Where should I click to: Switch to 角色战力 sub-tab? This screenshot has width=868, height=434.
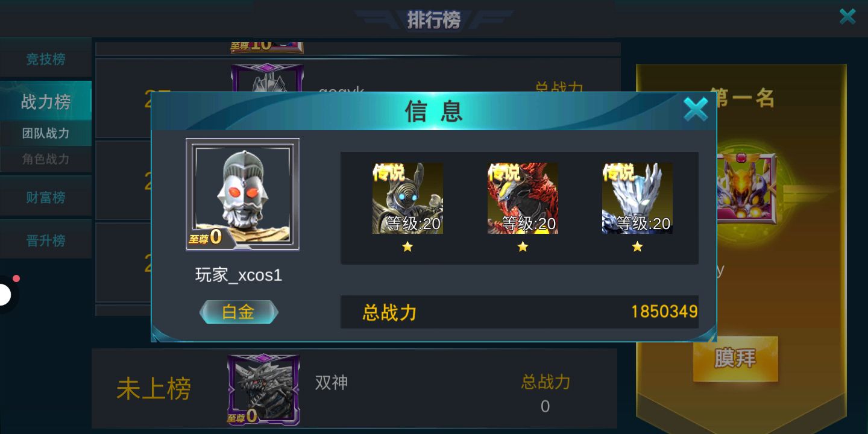point(46,159)
